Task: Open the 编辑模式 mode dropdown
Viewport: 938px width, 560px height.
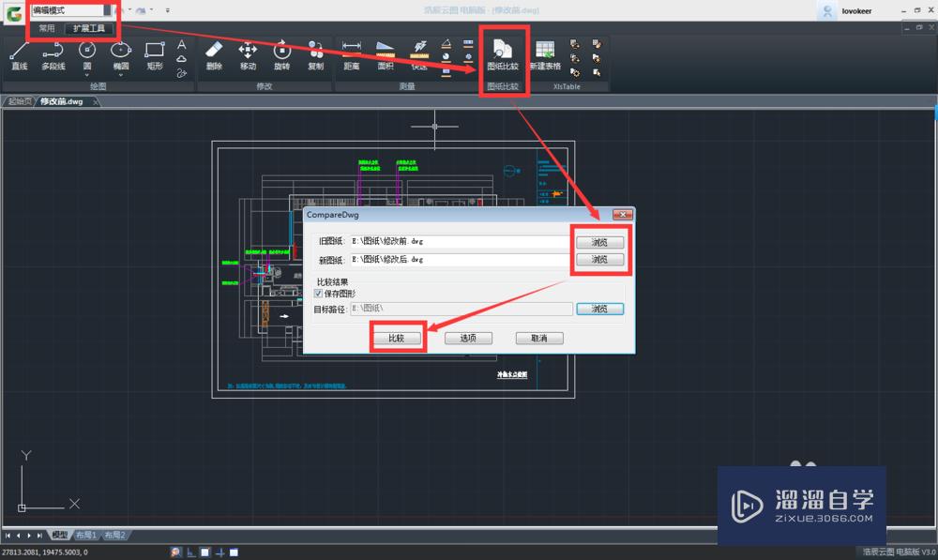Action: pyautogui.click(x=107, y=10)
